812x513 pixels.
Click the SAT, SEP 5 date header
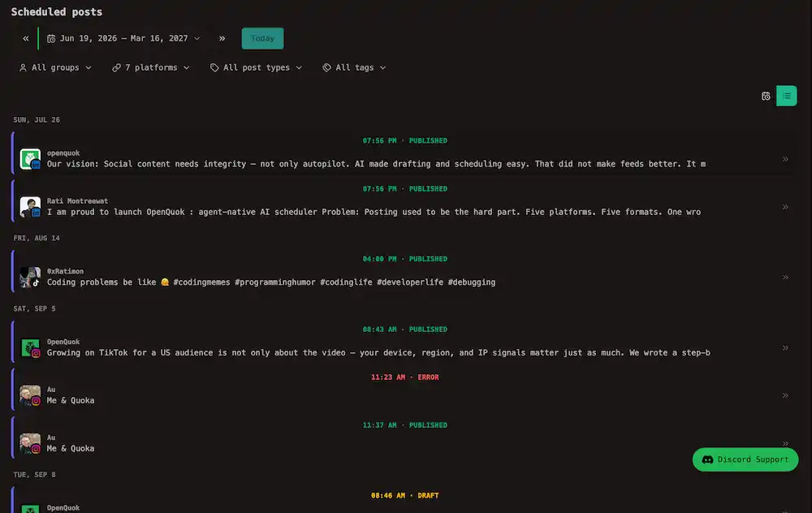click(34, 308)
